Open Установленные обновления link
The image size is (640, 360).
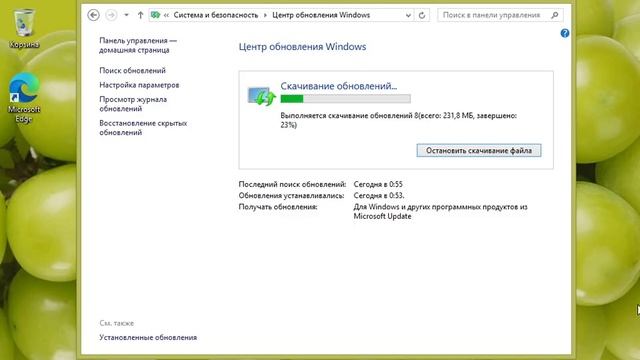click(x=148, y=338)
